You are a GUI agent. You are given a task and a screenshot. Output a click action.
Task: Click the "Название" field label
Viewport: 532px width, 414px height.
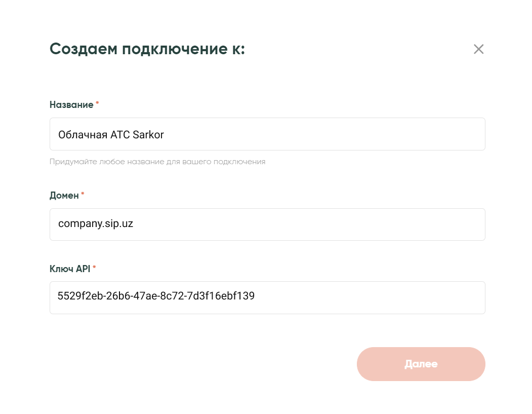click(71, 105)
